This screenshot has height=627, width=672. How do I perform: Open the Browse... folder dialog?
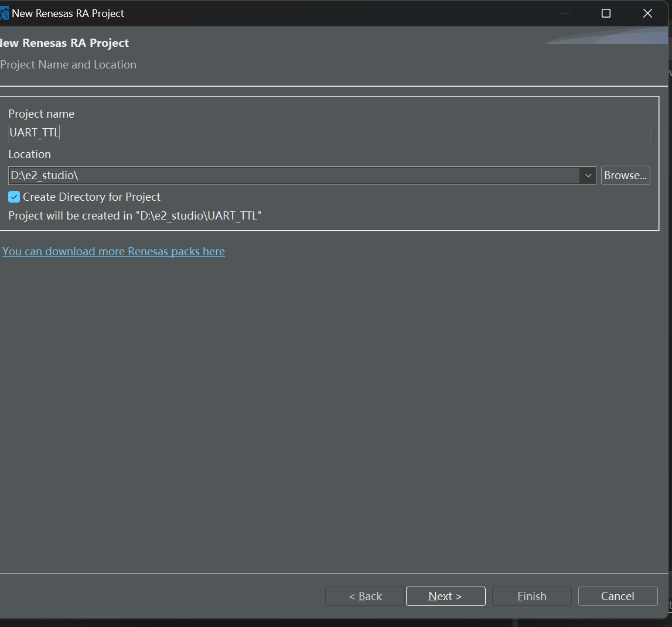point(625,176)
